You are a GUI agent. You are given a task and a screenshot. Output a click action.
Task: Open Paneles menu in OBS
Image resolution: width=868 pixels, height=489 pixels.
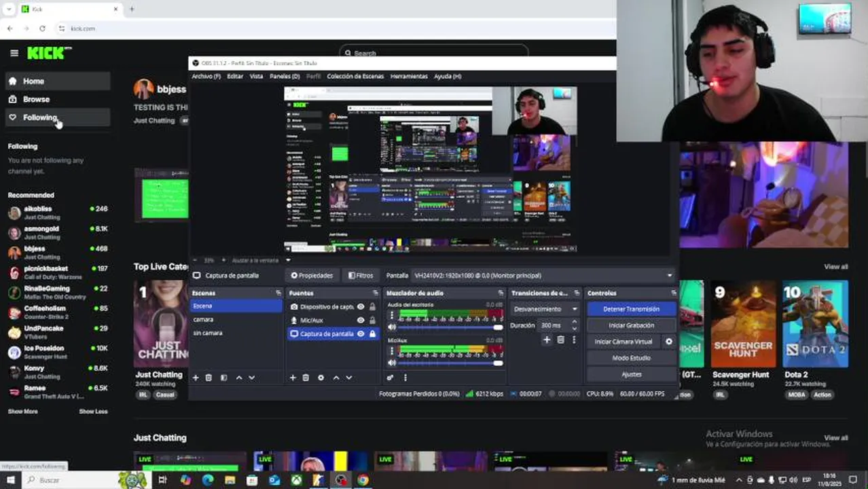[x=285, y=77]
